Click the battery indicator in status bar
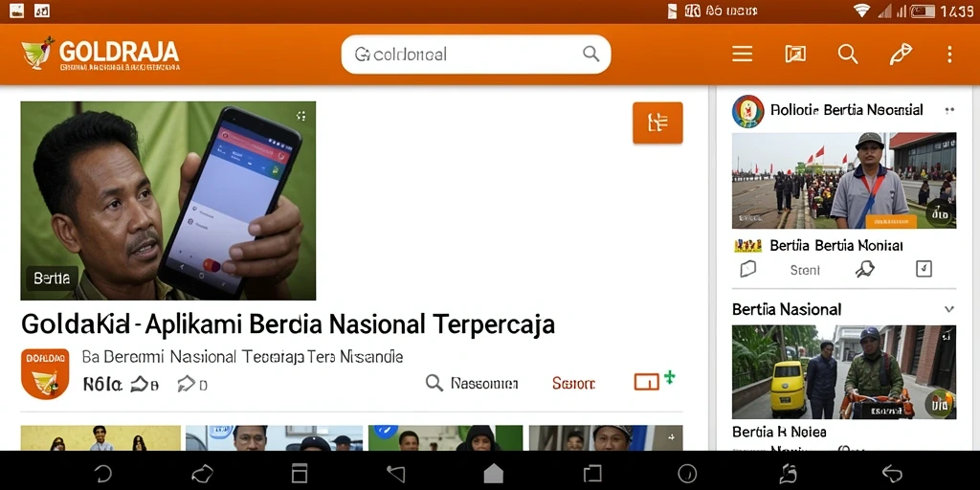980x490 pixels. click(922, 11)
